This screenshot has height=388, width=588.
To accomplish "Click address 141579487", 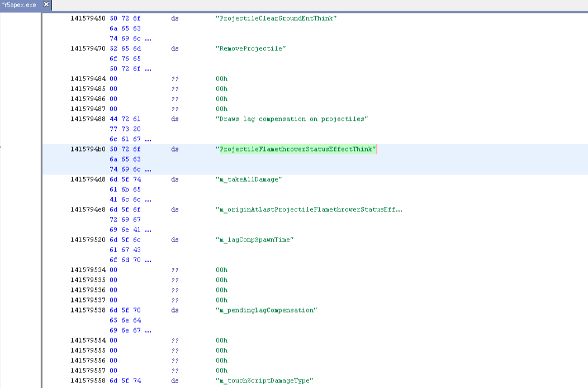I will (88, 109).
